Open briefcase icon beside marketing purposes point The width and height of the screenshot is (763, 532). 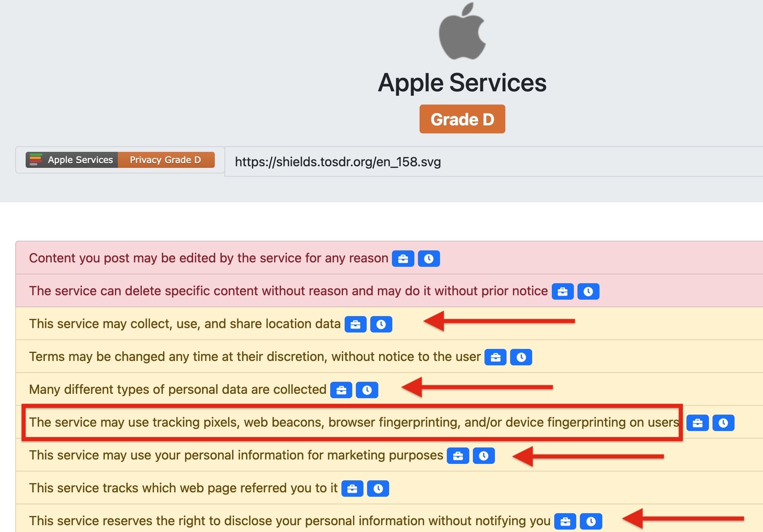(458, 455)
